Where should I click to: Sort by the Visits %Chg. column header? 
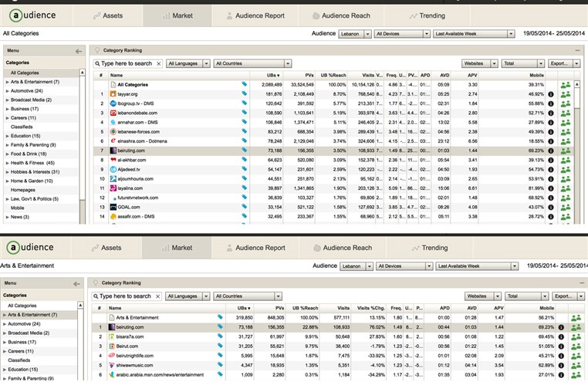point(371,308)
